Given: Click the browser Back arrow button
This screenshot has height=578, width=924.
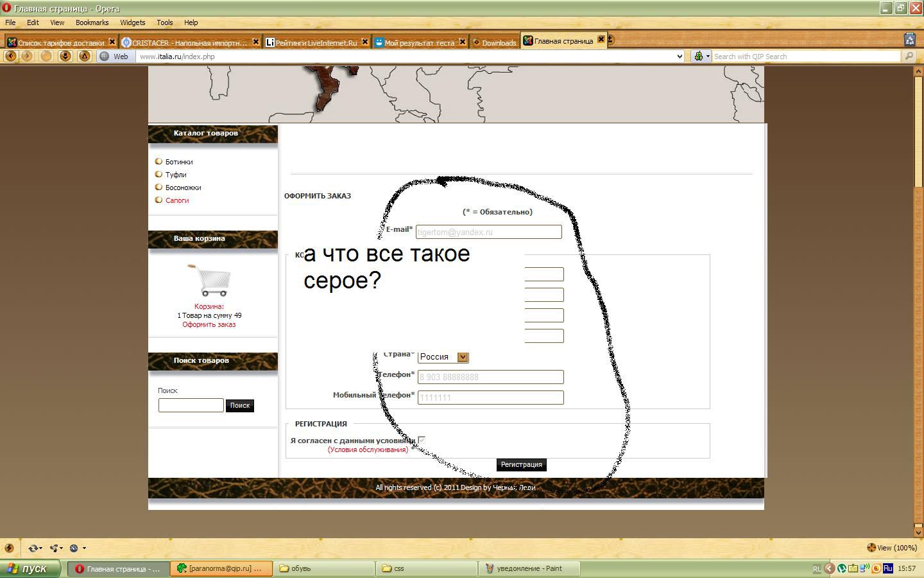Looking at the screenshot, I should 10,57.
